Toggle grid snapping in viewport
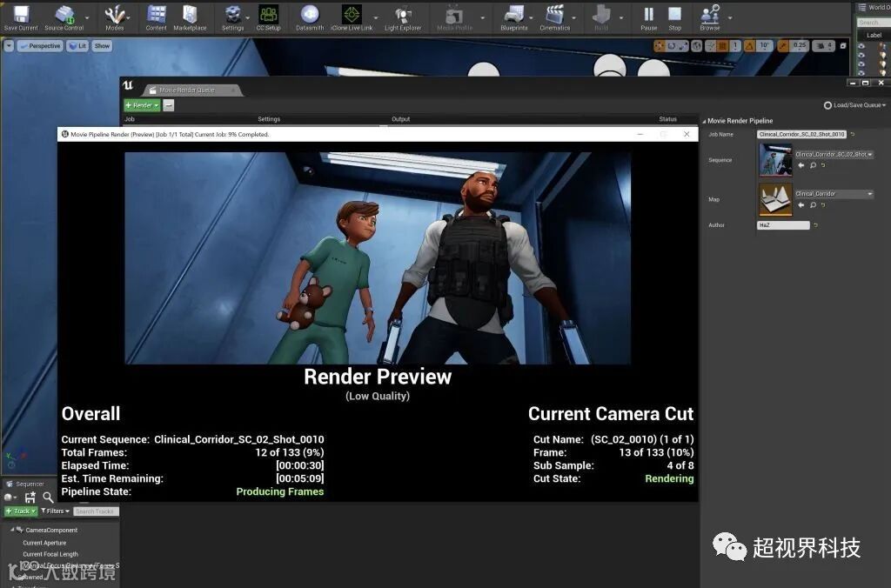The width and height of the screenshot is (891, 588). tap(722, 46)
